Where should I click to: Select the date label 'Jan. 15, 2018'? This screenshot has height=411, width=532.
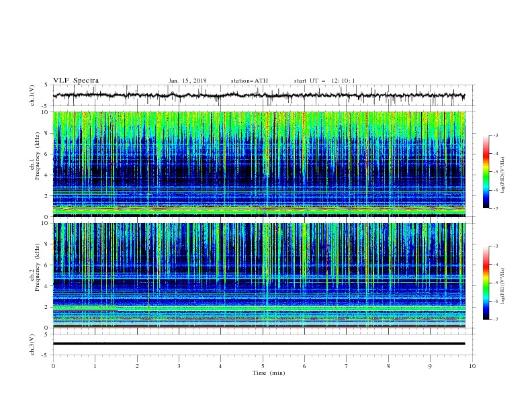[187, 81]
